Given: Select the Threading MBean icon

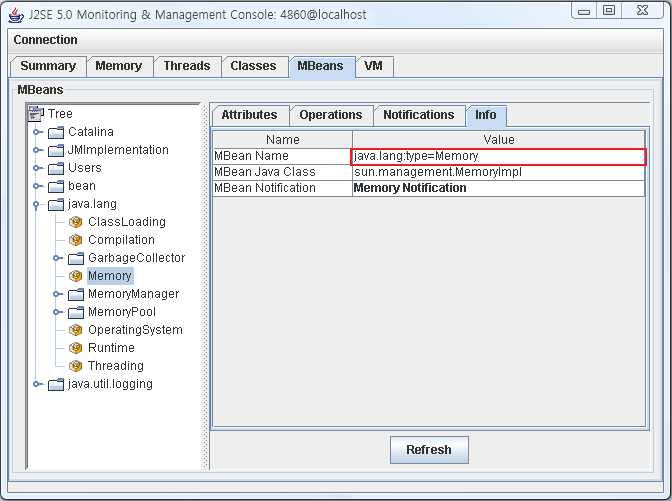Looking at the screenshot, I should tap(75, 366).
